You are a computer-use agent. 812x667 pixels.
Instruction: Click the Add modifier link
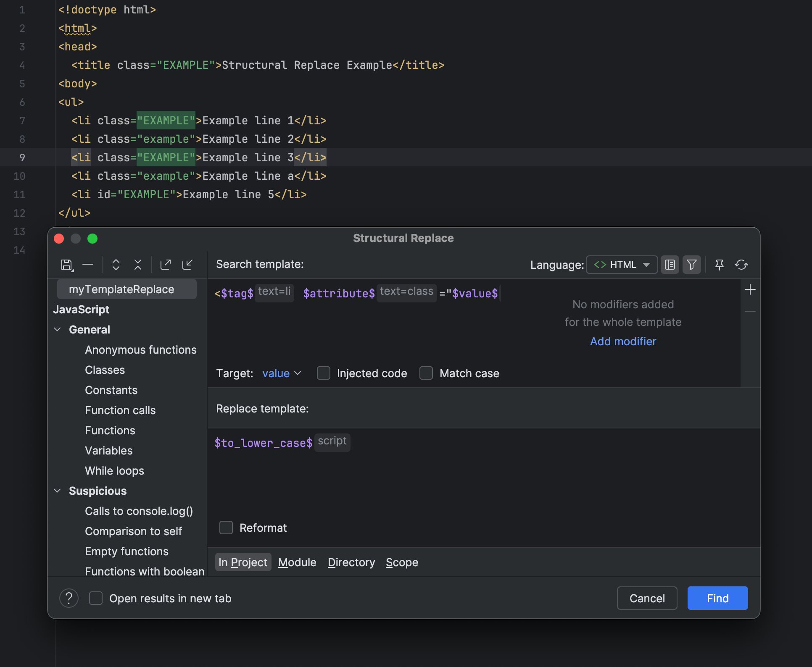(x=623, y=341)
